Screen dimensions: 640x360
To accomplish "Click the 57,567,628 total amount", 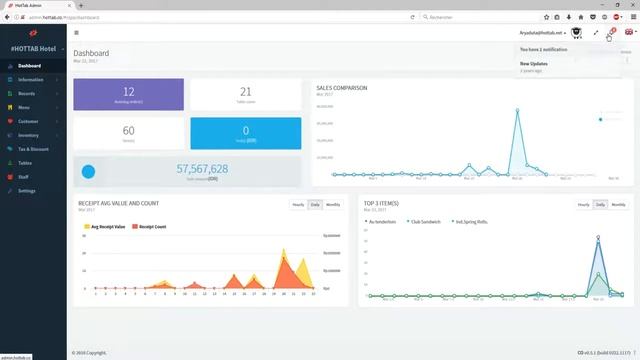I will [x=202, y=169].
